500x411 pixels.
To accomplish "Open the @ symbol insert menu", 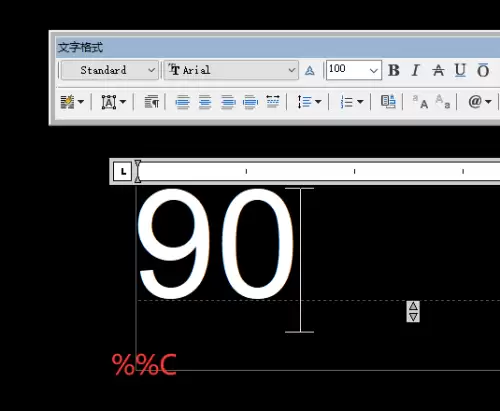I will [480, 101].
